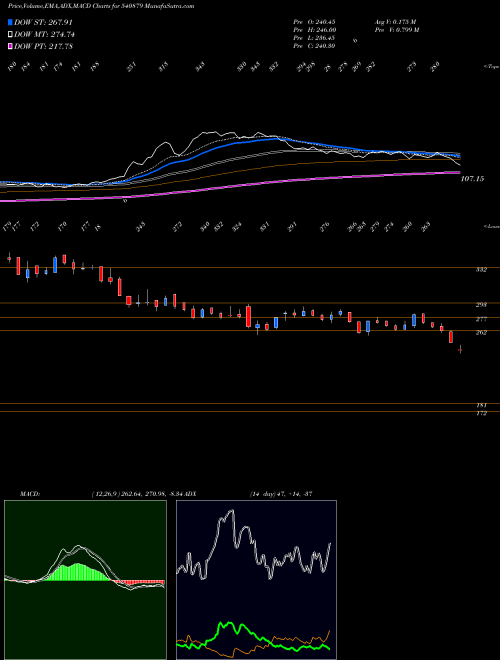Click the 172 price level label
500x660 pixels.
pos(481,413)
